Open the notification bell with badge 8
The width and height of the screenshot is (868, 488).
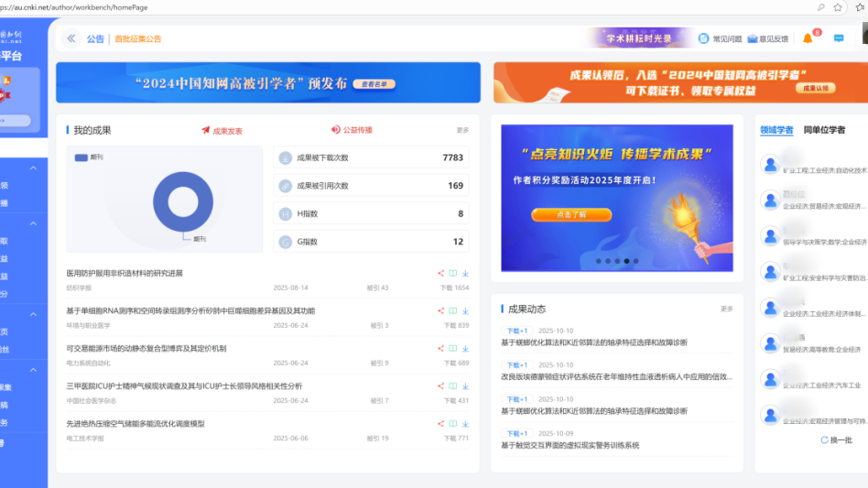coord(808,38)
